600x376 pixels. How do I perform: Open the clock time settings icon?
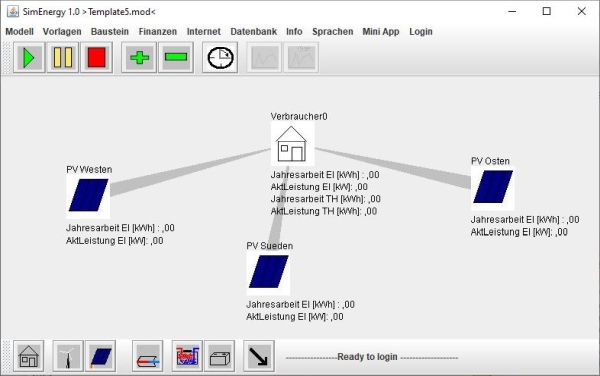220,58
